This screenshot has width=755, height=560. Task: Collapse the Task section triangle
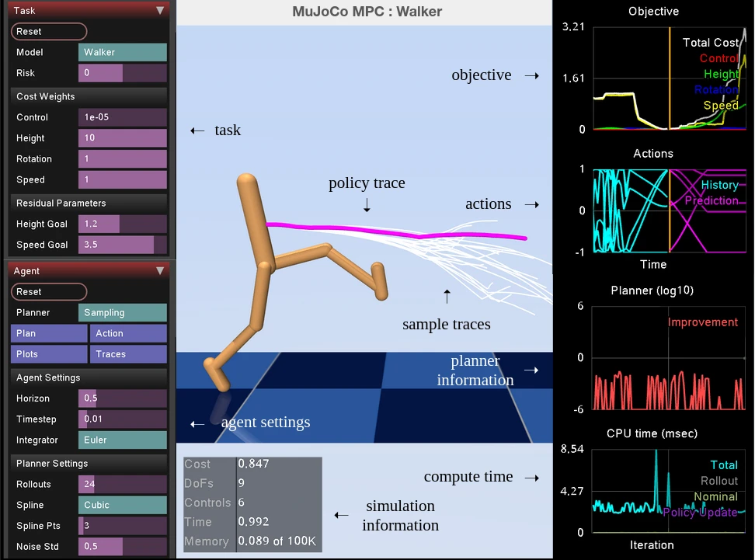[160, 11]
